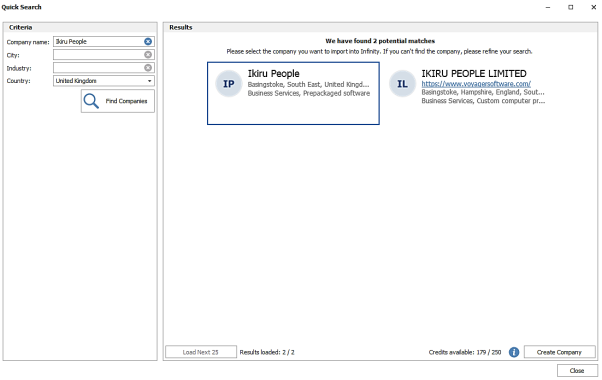This screenshot has height=380, width=602.
Task: Click Basingstoke, South East address text
Action: pyautogui.click(x=308, y=84)
